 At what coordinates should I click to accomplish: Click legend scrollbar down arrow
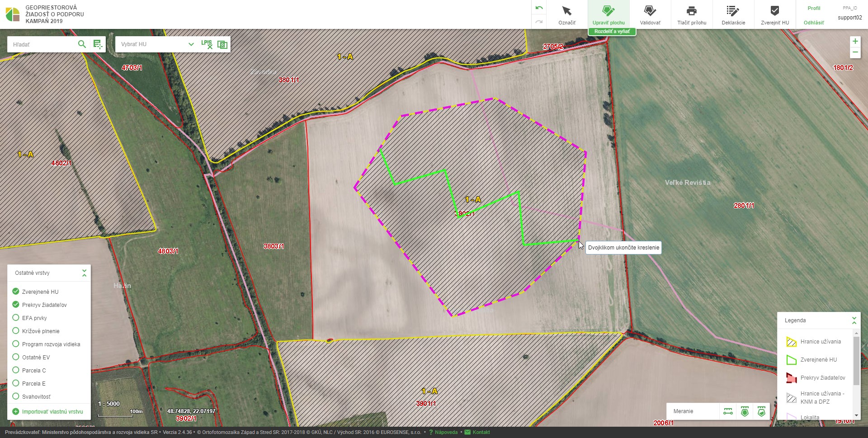pyautogui.click(x=856, y=415)
